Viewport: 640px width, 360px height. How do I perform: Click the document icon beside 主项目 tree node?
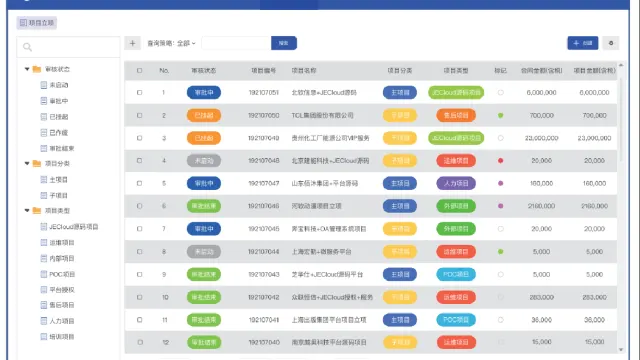[44, 179]
